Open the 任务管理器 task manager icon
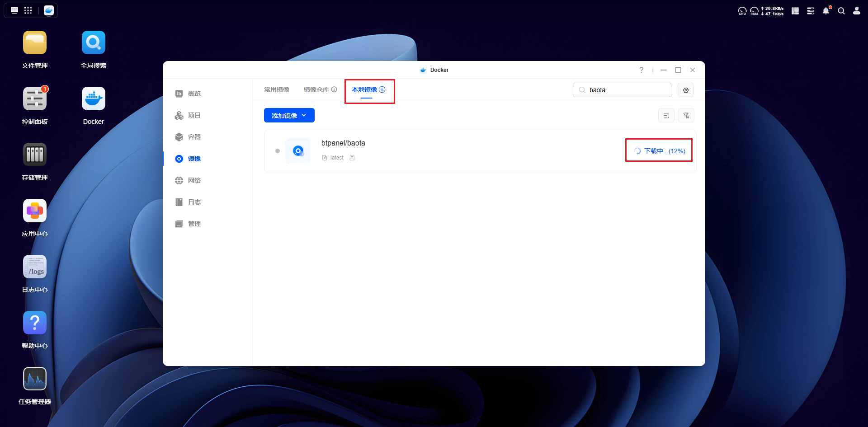Viewport: 868px width, 427px height. point(35,379)
